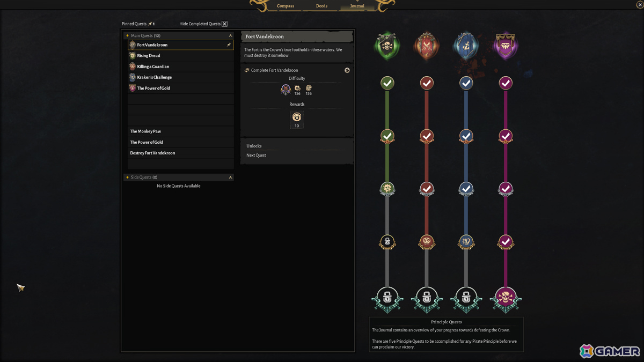Click the second checkmark node on green track

click(x=387, y=136)
